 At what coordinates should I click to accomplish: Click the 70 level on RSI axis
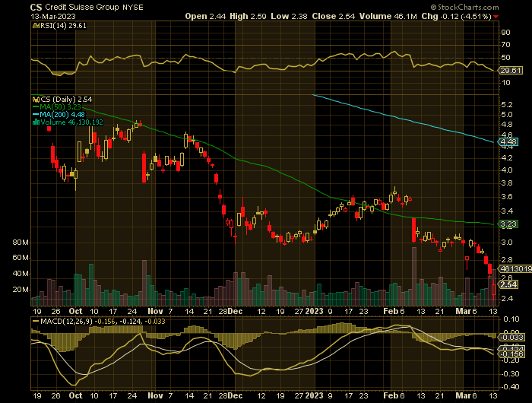pyautogui.click(x=505, y=45)
